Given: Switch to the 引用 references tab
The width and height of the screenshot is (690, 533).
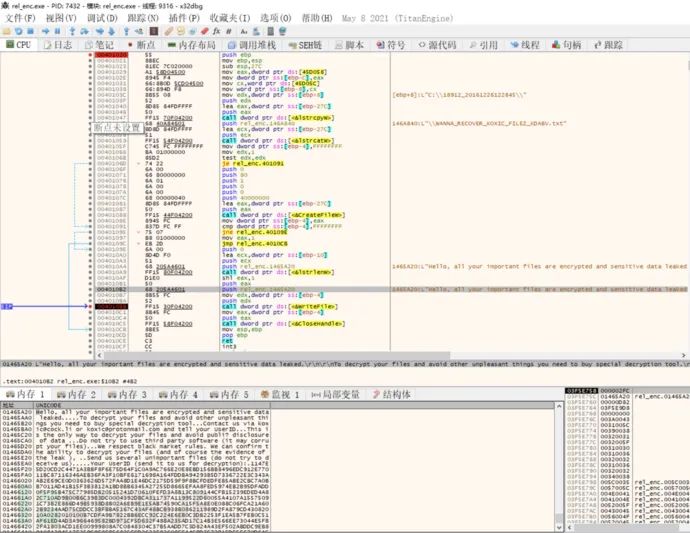Looking at the screenshot, I should tap(483, 45).
